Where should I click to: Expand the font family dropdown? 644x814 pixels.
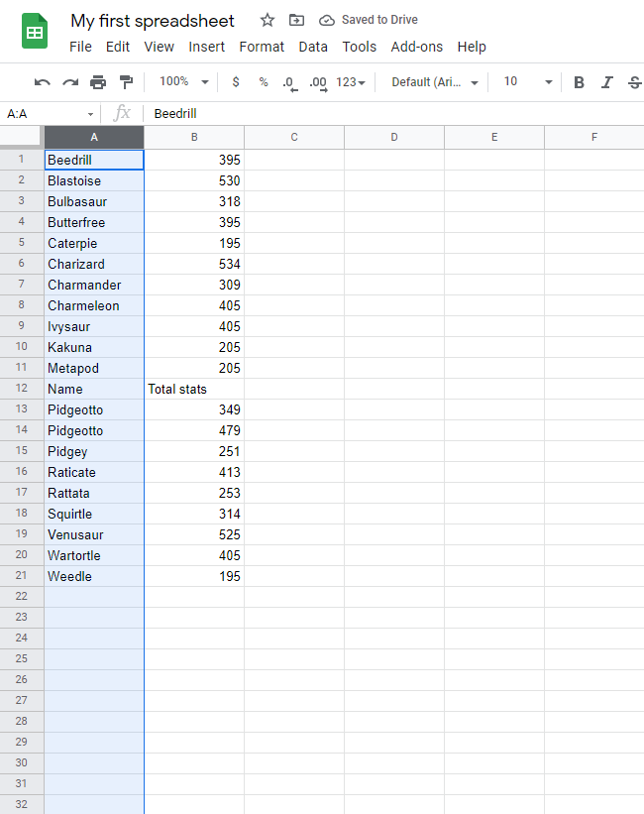pyautogui.click(x=435, y=82)
